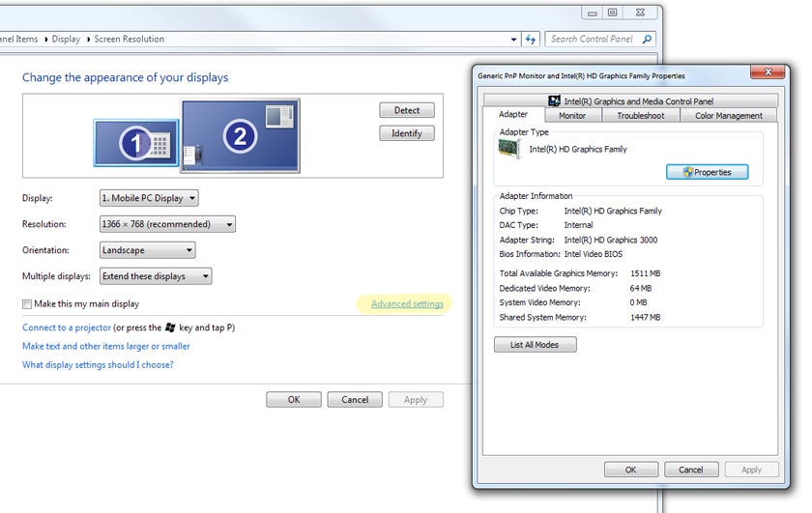Viewport: 812px width, 513px height.
Task: Click the Connect to a projector link
Action: coord(67,328)
